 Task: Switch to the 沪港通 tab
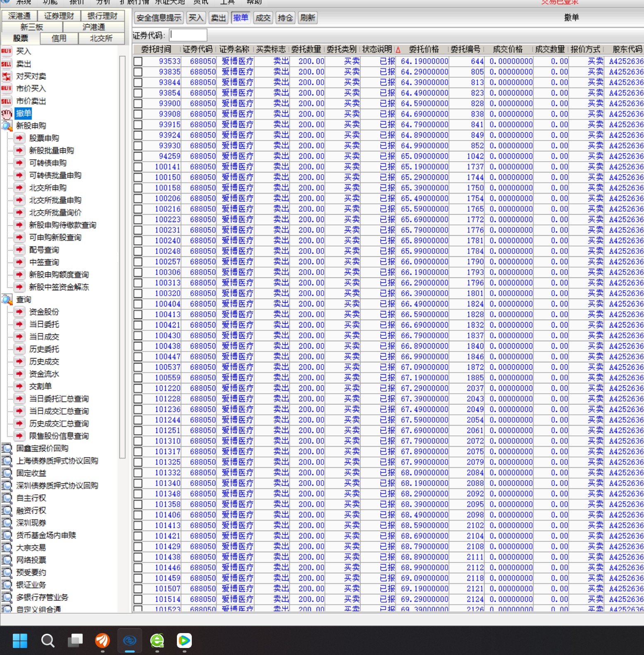pos(93,27)
